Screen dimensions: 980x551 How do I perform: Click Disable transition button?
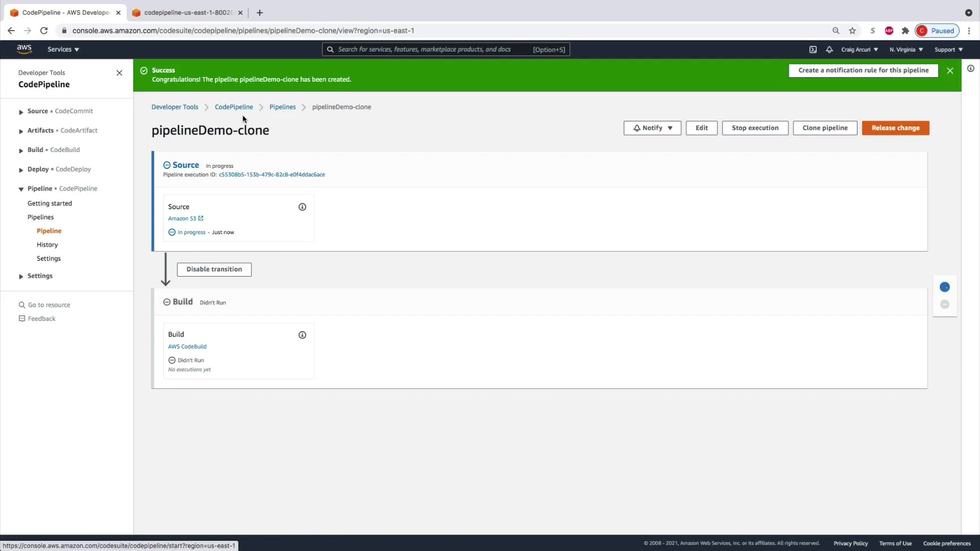(x=214, y=269)
